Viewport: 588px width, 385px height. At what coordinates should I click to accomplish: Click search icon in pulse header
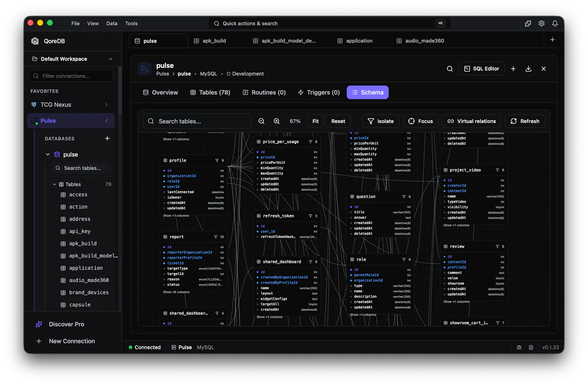(x=449, y=69)
